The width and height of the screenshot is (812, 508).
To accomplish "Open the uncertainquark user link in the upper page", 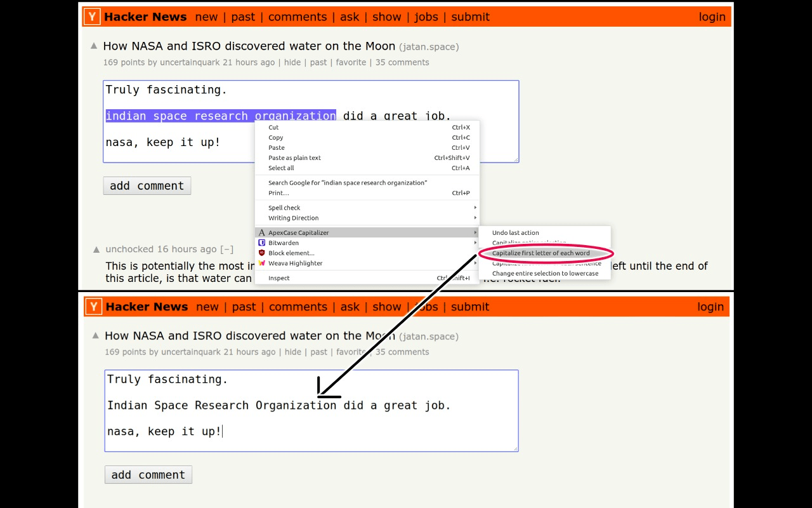I will (x=190, y=62).
